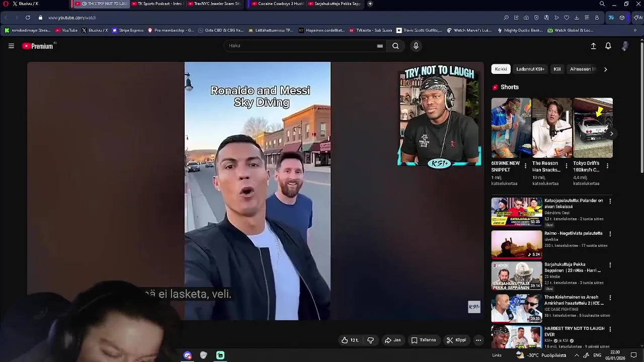Open Katsojapalautetta: Palander video
This screenshot has height=362, width=644.
pyautogui.click(x=517, y=212)
